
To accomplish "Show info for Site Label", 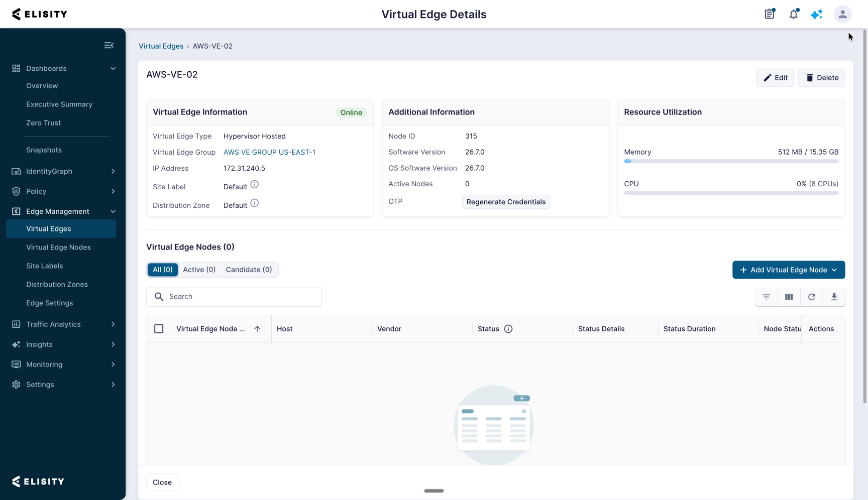I will click(255, 185).
